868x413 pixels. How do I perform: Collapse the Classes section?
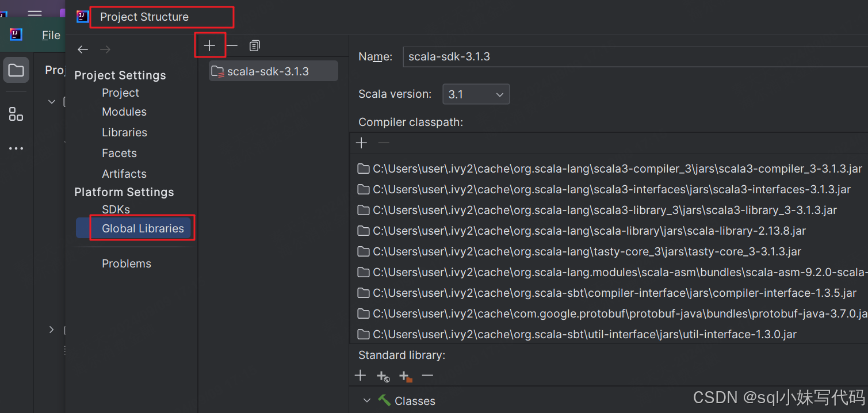click(367, 400)
